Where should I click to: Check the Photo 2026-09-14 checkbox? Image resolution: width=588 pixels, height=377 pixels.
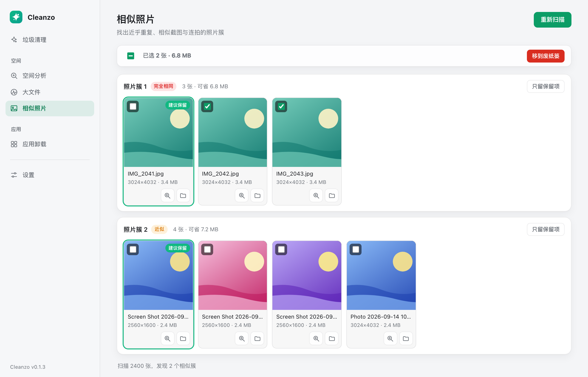click(x=356, y=249)
